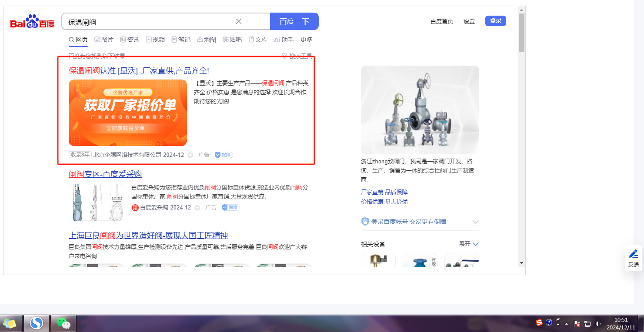
Task: Click the red 百度爱采购 source icon
Action: (135, 207)
